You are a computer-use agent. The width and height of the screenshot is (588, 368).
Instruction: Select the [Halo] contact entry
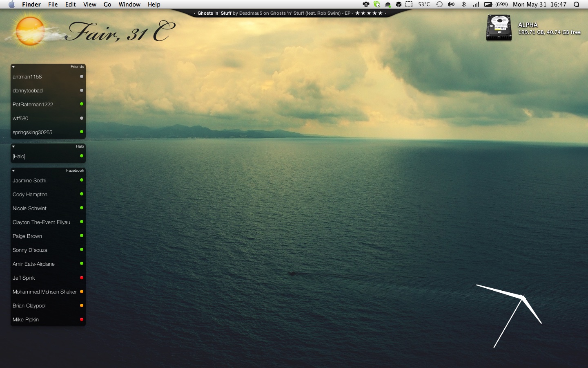(x=48, y=157)
